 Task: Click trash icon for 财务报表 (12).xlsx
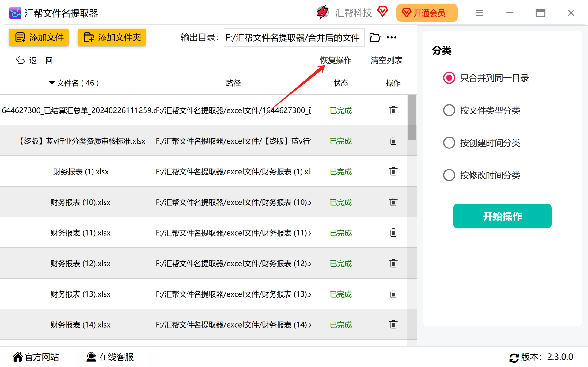[x=393, y=263]
